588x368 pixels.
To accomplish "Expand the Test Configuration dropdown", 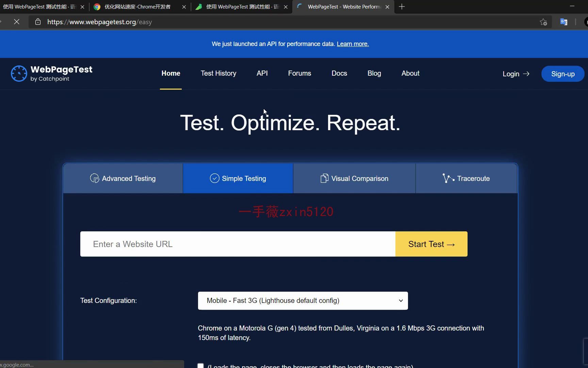I will coord(303,301).
